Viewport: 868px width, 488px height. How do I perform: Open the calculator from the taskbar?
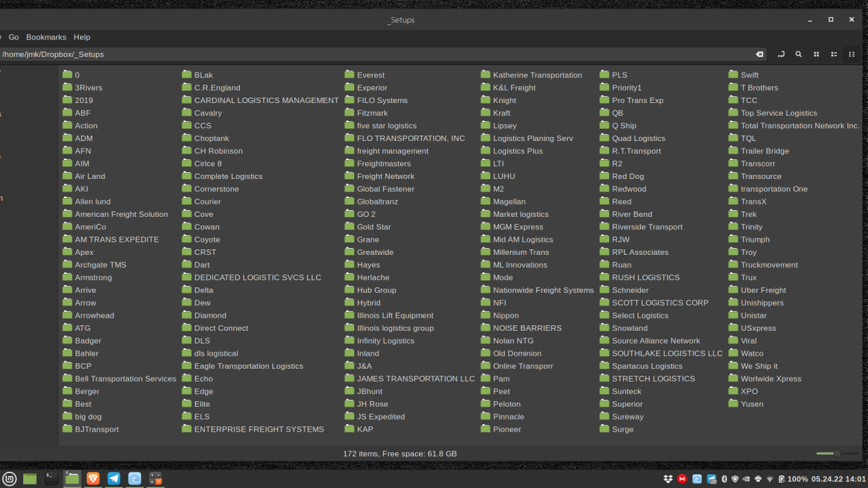[x=156, y=479]
